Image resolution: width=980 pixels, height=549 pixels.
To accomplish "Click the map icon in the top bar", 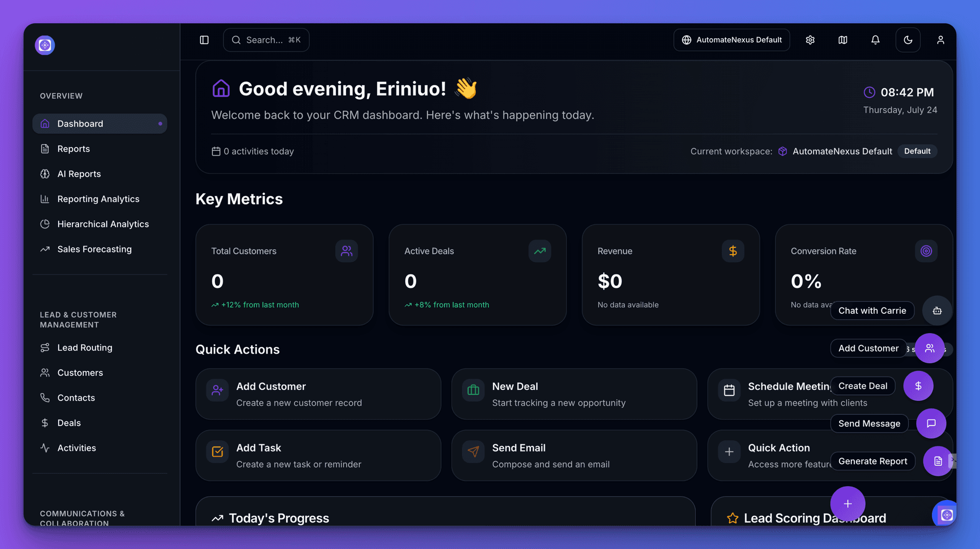I will point(843,40).
